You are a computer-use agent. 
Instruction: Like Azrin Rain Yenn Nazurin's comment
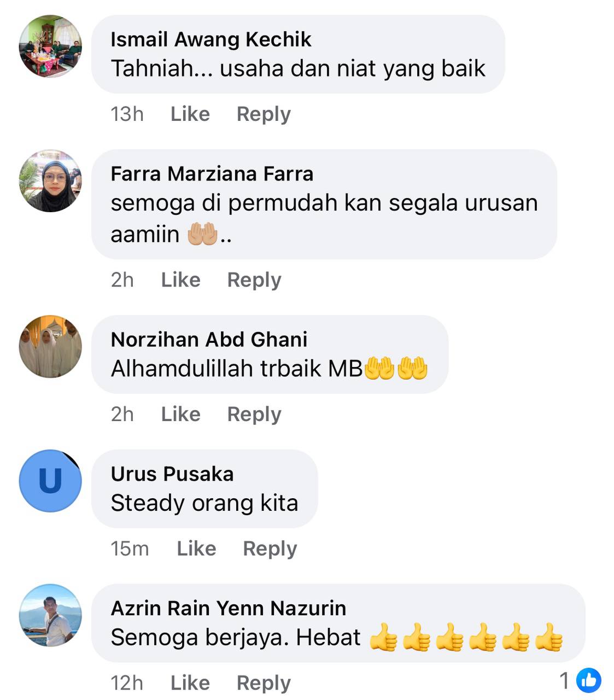click(190, 682)
